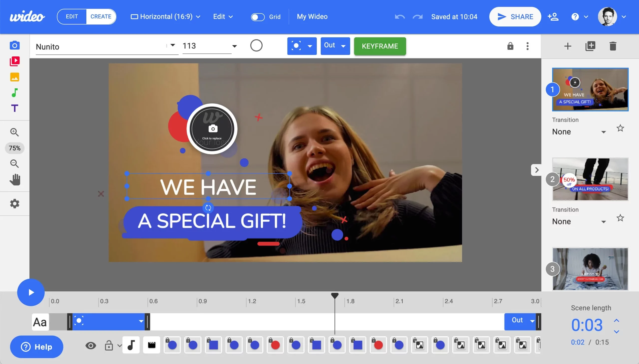639x364 pixels.
Task: Open the video library icon
Action: pyautogui.click(x=14, y=61)
